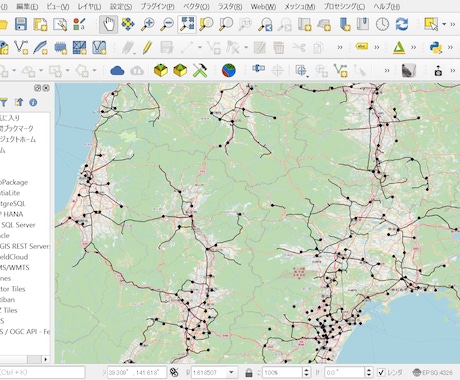Click the Zoom In magnifier

click(147, 25)
